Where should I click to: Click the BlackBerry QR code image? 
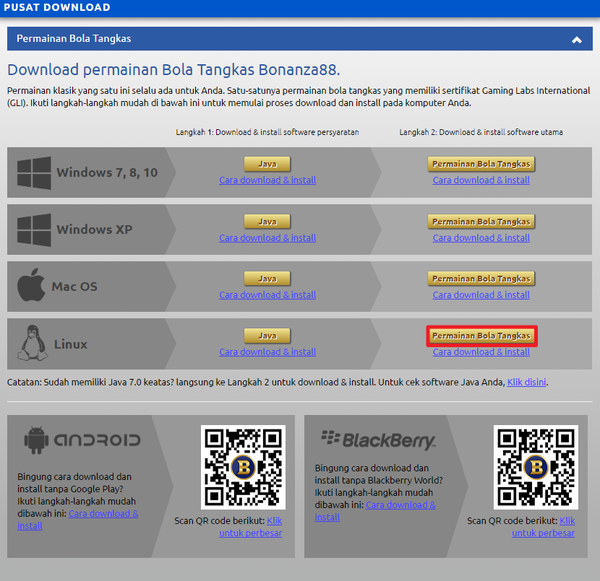tap(536, 467)
